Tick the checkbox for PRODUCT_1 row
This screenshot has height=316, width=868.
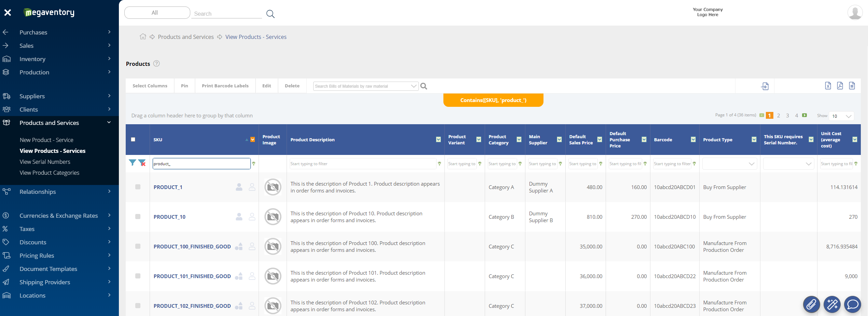[138, 187]
